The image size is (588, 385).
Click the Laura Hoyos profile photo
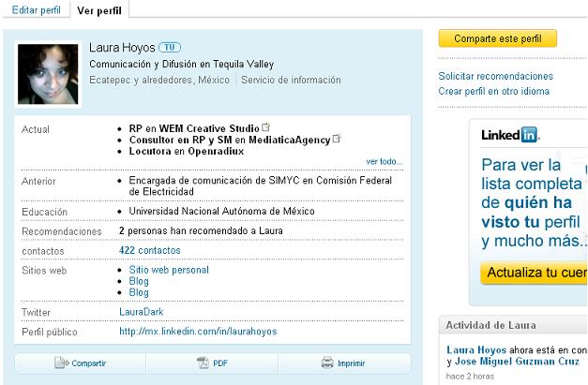tap(48, 74)
